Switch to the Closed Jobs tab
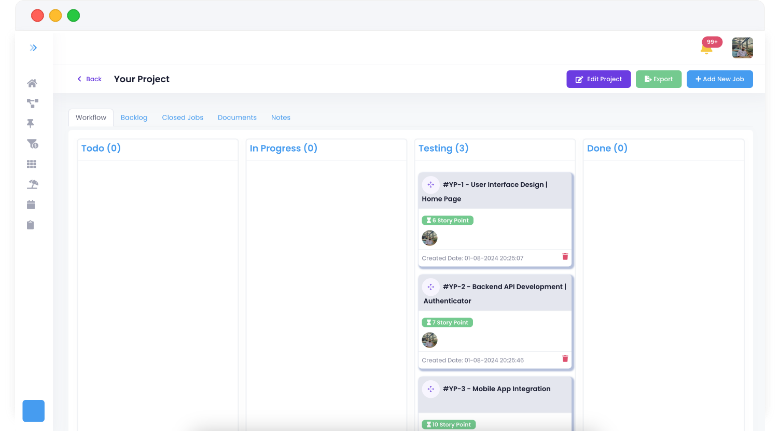 182,118
